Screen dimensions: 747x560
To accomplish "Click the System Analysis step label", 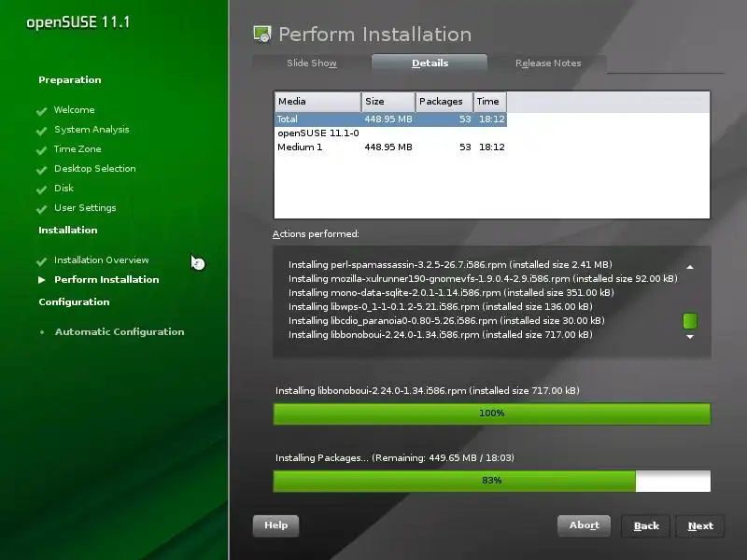I will pos(92,130).
